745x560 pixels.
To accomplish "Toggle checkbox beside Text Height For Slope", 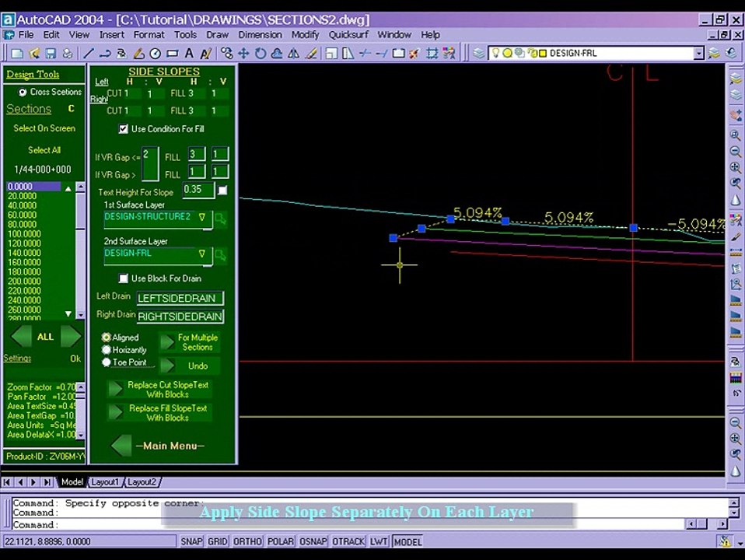I will point(222,191).
